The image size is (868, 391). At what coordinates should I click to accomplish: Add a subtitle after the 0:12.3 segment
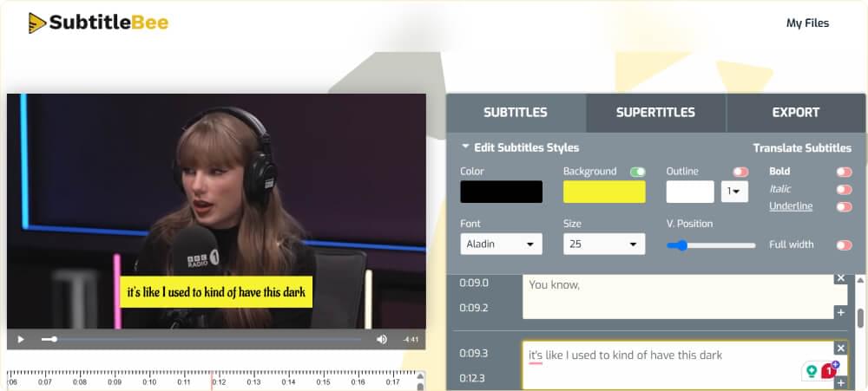839,383
